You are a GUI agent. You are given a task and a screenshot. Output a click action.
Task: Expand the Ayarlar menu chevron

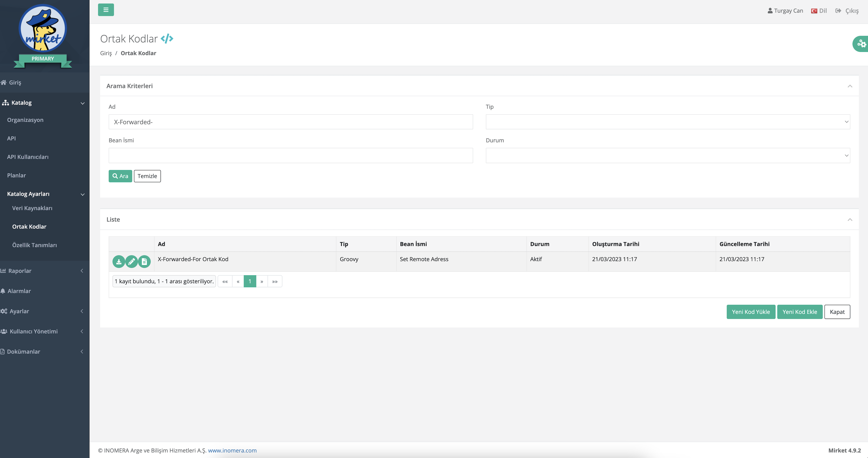click(x=82, y=311)
